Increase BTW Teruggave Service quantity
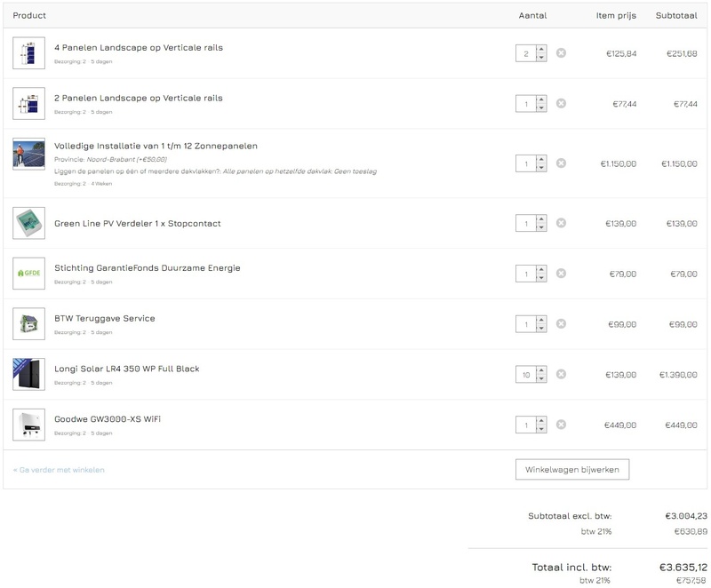 point(541,320)
